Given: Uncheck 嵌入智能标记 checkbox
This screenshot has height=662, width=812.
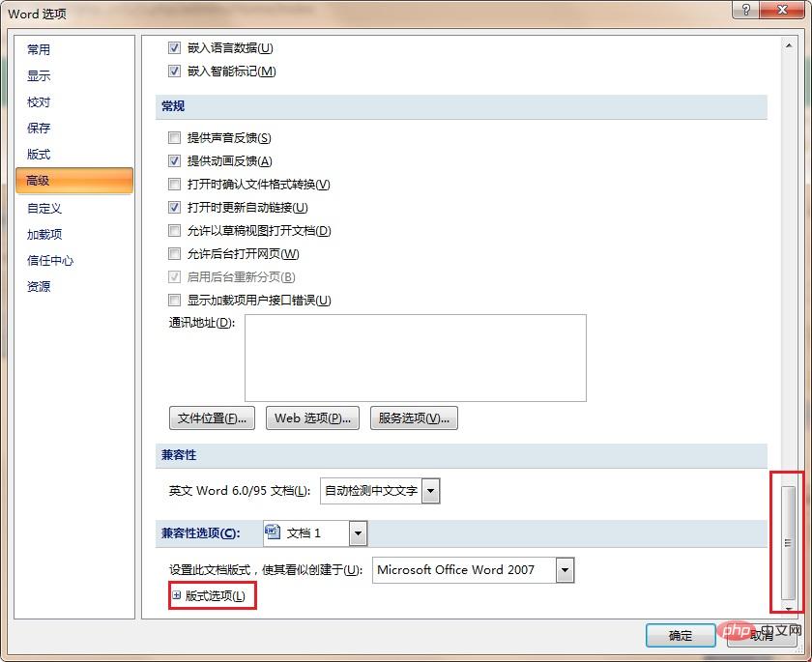Looking at the screenshot, I should click(174, 72).
